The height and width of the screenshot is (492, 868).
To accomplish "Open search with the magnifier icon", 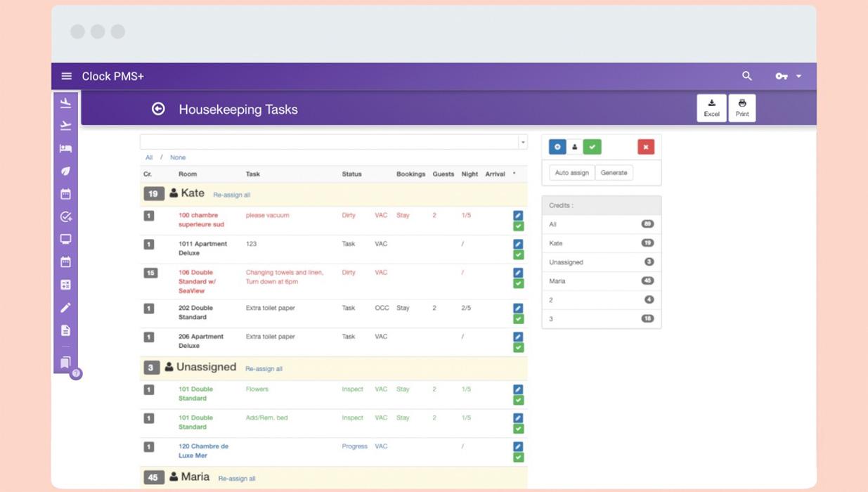I will (746, 76).
